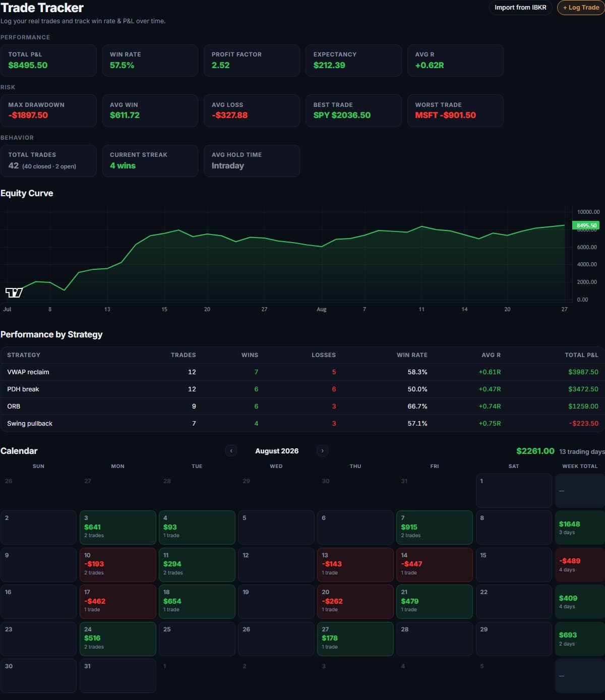Click the Aug label on chart time axis
The image size is (605, 700).
click(322, 309)
